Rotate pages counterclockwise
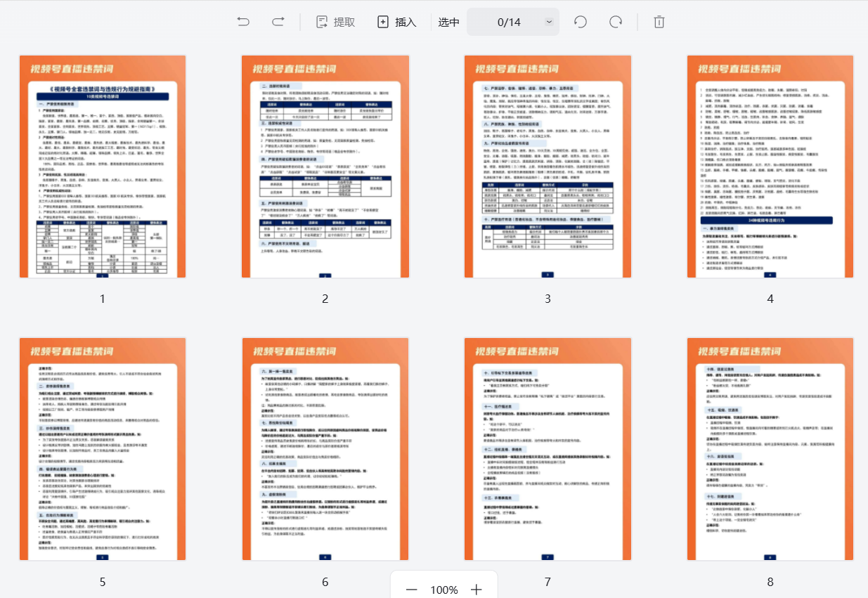This screenshot has height=598, width=868. point(581,22)
